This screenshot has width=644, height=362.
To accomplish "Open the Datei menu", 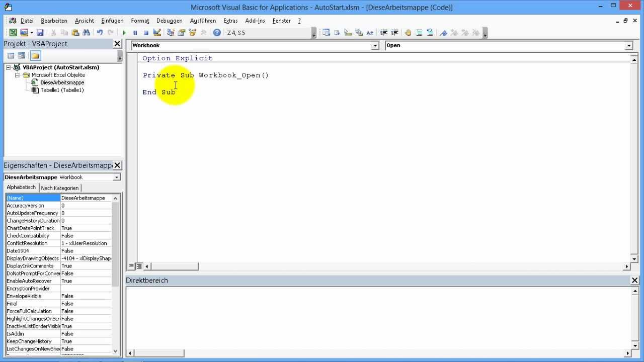I will [27, 21].
